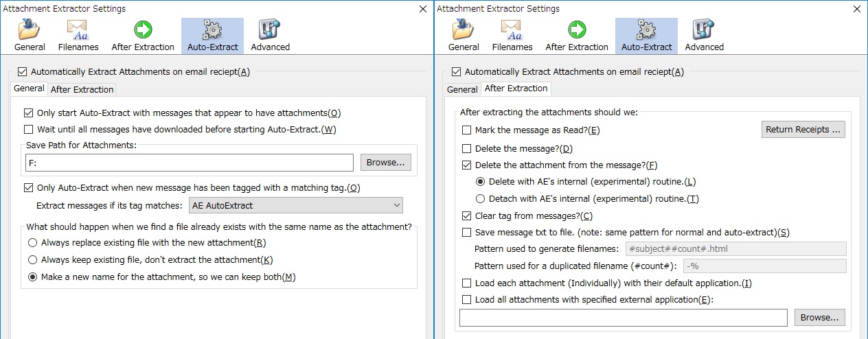The image size is (868, 339).
Task: Select Always replace existing file radio option
Action: [x=32, y=242]
